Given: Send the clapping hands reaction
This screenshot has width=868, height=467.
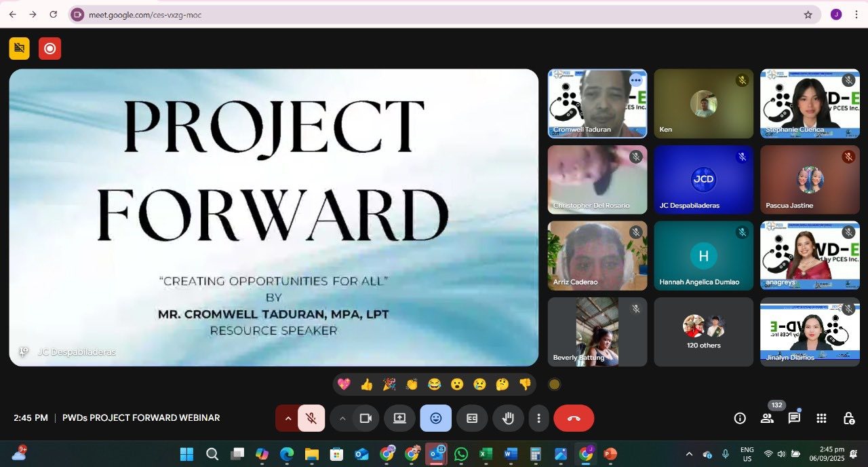Looking at the screenshot, I should [x=412, y=385].
